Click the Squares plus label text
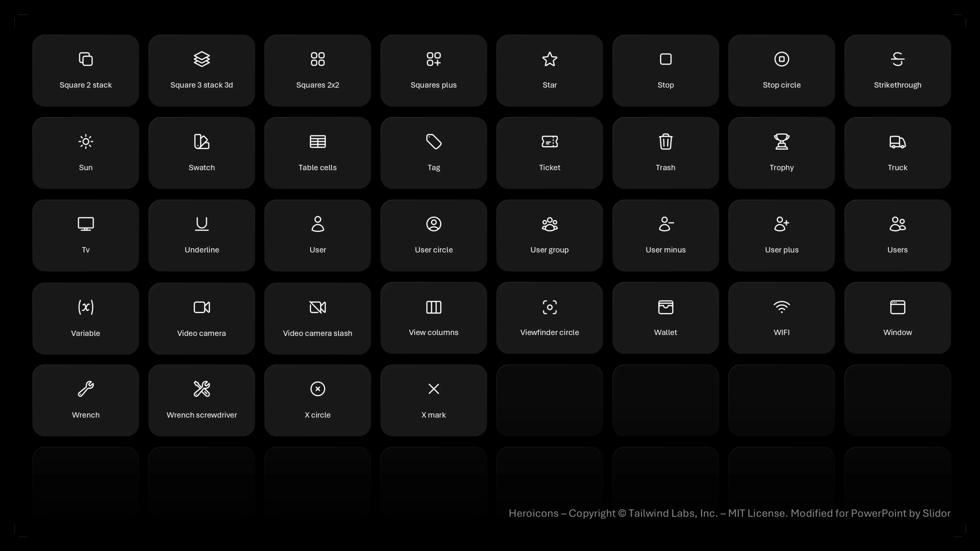Image resolution: width=980 pixels, height=551 pixels. pyautogui.click(x=433, y=85)
